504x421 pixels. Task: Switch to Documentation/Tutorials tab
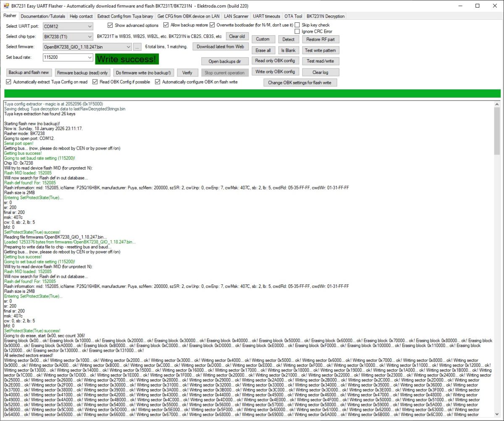click(x=43, y=16)
